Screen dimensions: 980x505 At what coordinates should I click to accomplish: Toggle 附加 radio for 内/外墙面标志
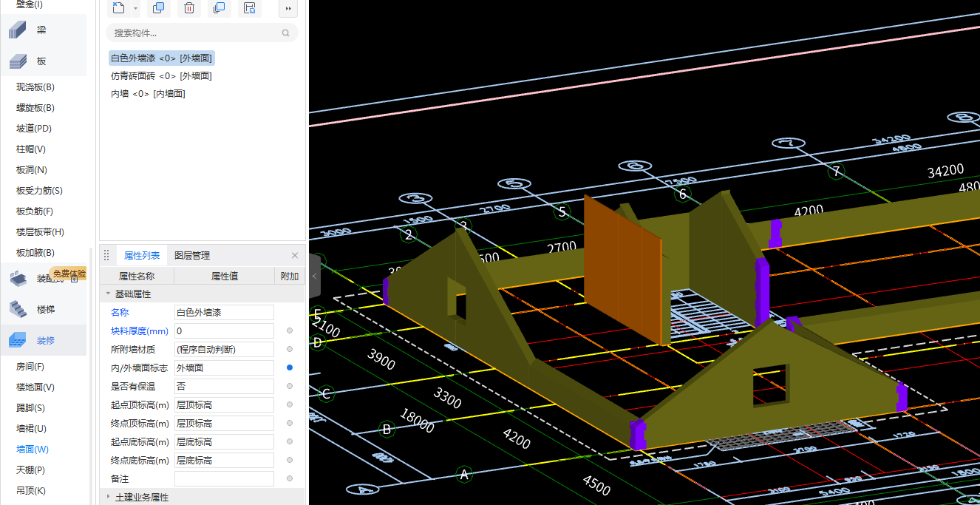pyautogui.click(x=290, y=367)
